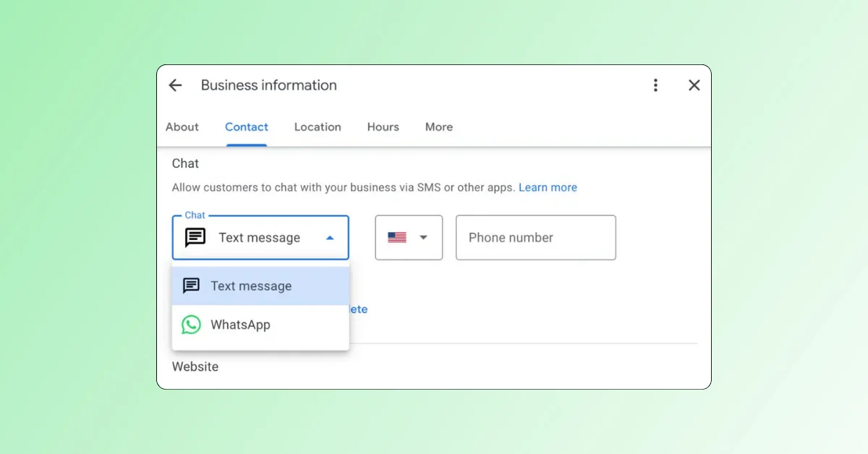
Task: Click the Text message option's chat icon
Action: [191, 286]
